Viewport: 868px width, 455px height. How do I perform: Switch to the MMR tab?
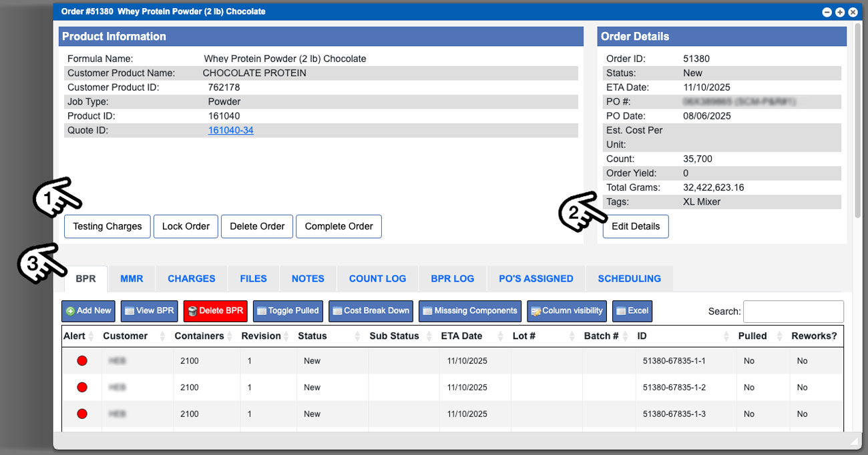tap(132, 279)
